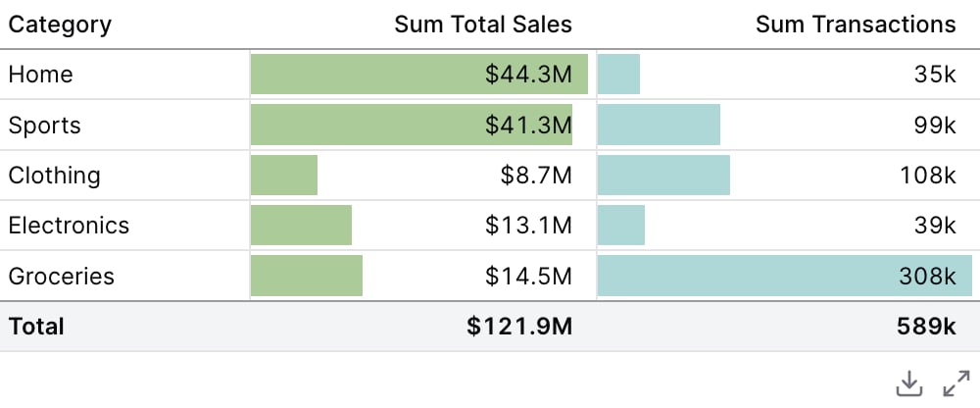
Task: Click the 308k Groceries transactions bar
Action: [785, 276]
